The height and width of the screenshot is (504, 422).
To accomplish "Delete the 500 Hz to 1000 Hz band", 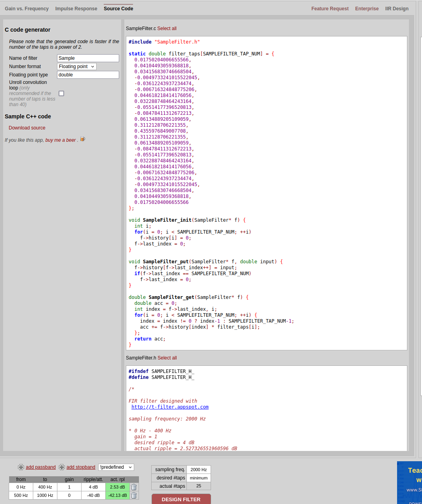I will pyautogui.click(x=134, y=495).
